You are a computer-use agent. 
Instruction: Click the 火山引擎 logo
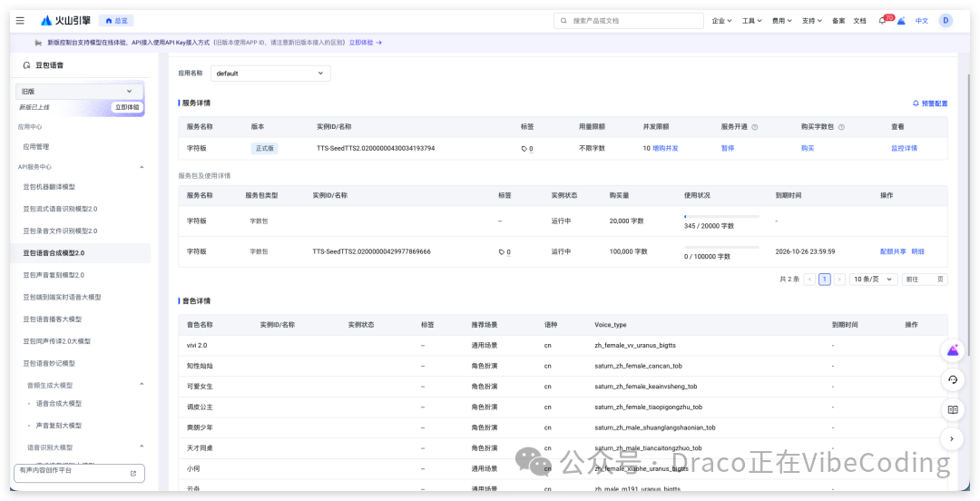click(65, 21)
